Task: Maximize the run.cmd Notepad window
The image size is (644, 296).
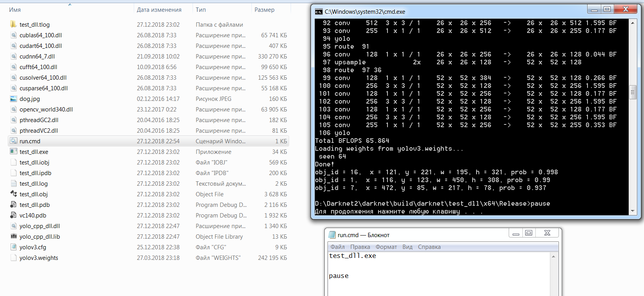Action: click(529, 233)
